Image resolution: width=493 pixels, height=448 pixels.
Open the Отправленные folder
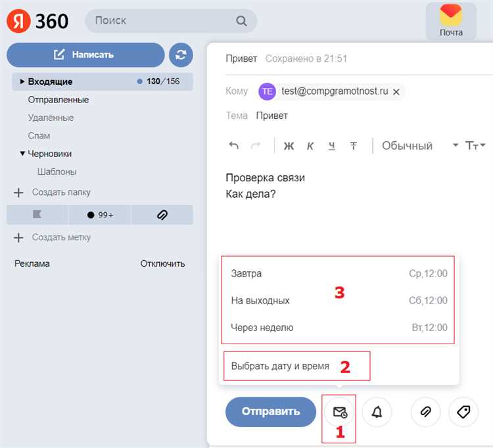click(58, 100)
